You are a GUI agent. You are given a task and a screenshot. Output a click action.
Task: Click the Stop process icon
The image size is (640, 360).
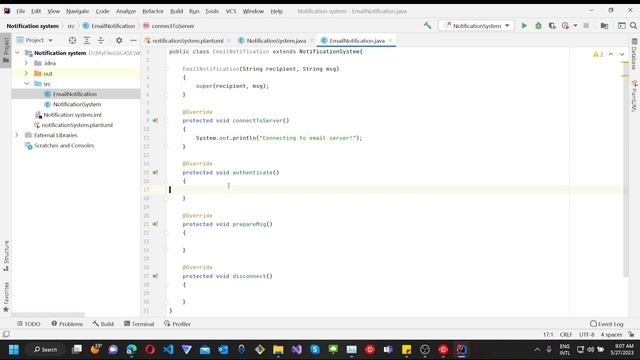586,26
